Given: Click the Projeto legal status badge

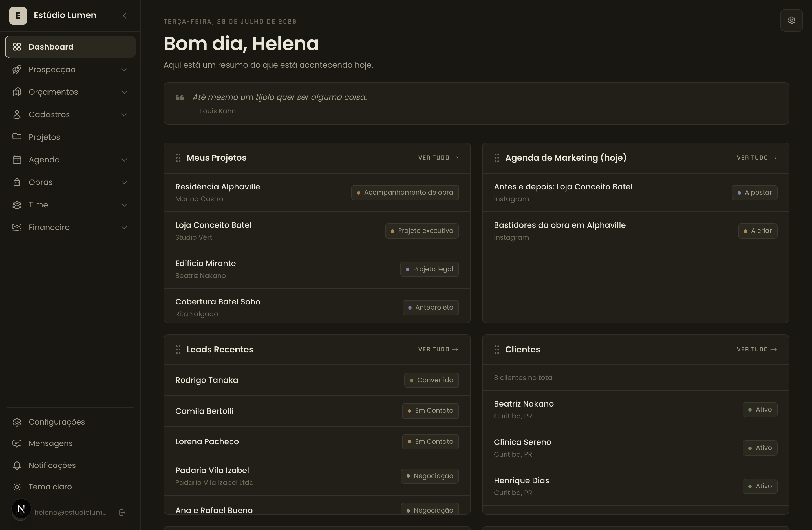Looking at the screenshot, I should pos(429,269).
